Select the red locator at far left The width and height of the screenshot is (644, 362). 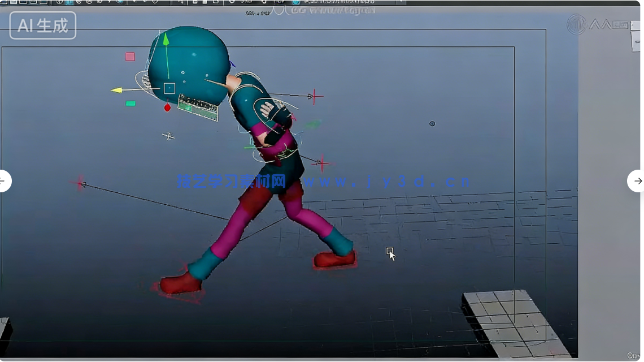[79, 183]
